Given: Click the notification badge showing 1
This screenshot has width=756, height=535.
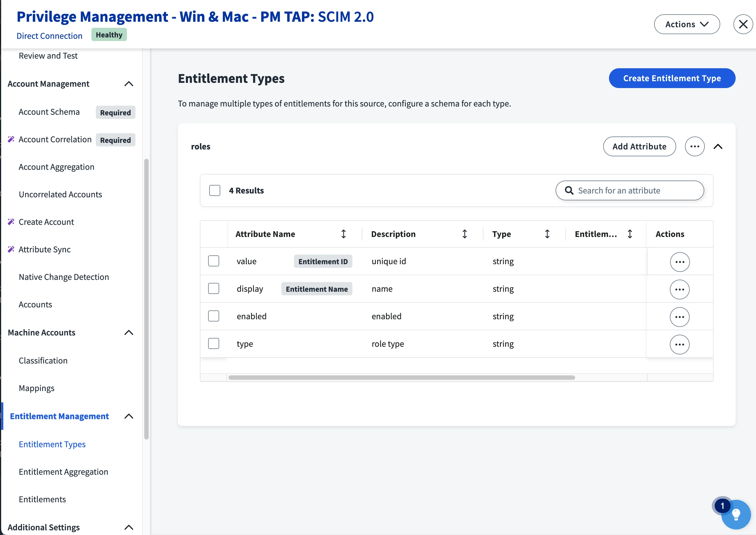Looking at the screenshot, I should 722,506.
